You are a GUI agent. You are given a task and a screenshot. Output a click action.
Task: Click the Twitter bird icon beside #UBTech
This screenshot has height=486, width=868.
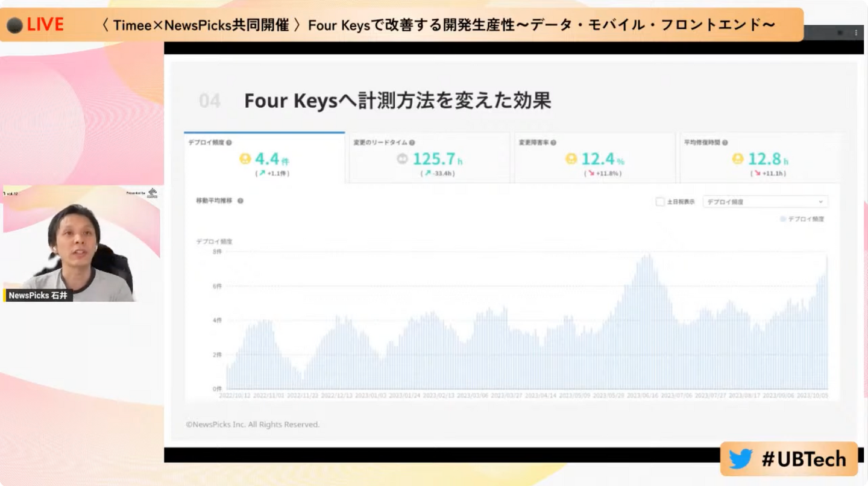coord(741,460)
